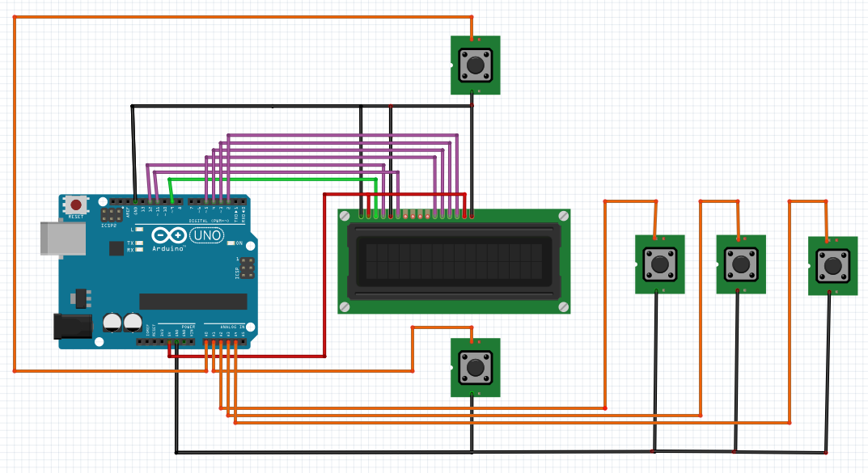
Task: Select the green wire between Arduino and LCD
Action: tap(273, 179)
